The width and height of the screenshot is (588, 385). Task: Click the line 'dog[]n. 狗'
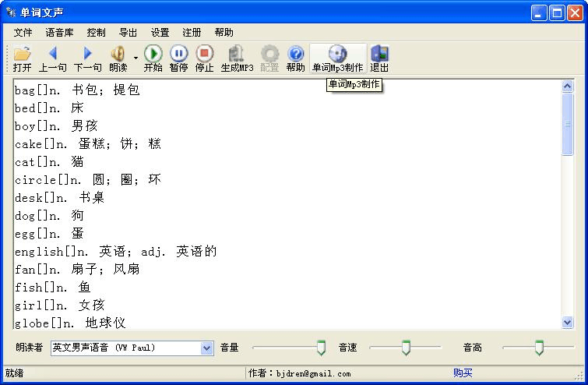tap(49, 216)
